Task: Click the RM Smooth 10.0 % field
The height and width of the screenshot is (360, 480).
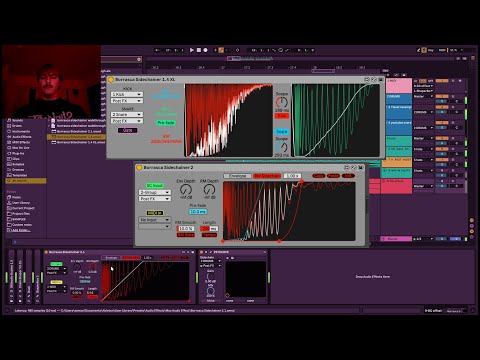Action: (x=185, y=228)
